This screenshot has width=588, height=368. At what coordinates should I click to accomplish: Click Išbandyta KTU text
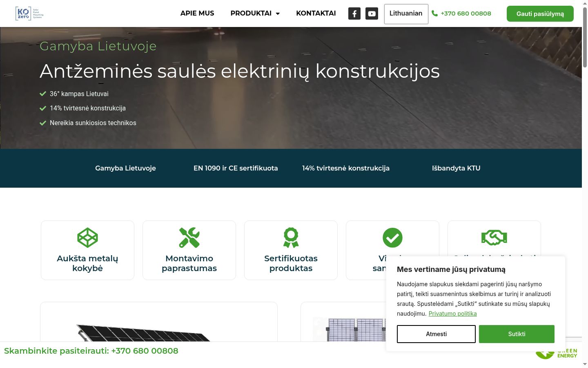456,168
